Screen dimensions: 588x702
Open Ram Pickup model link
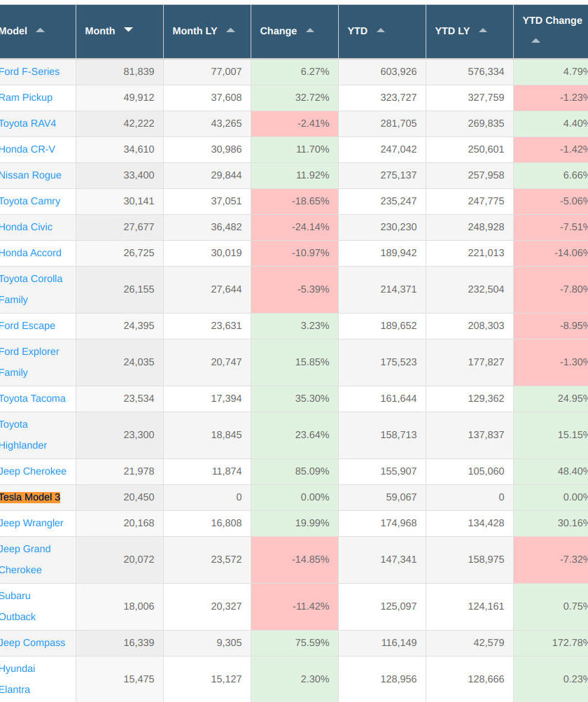(x=26, y=97)
